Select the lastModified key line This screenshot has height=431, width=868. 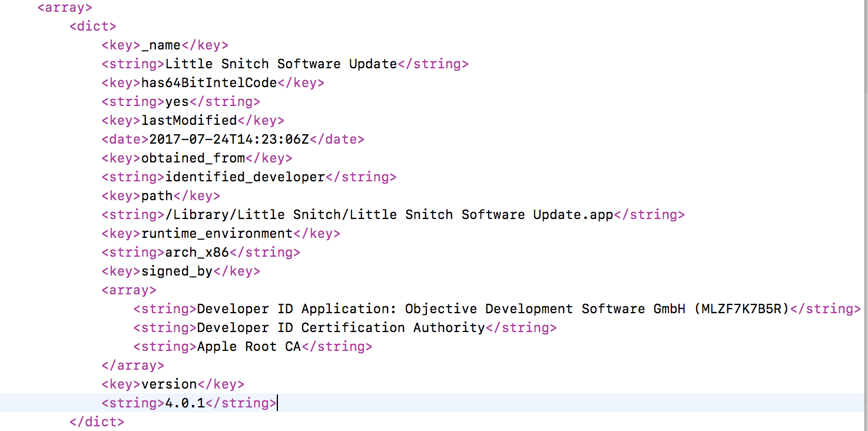coord(188,121)
